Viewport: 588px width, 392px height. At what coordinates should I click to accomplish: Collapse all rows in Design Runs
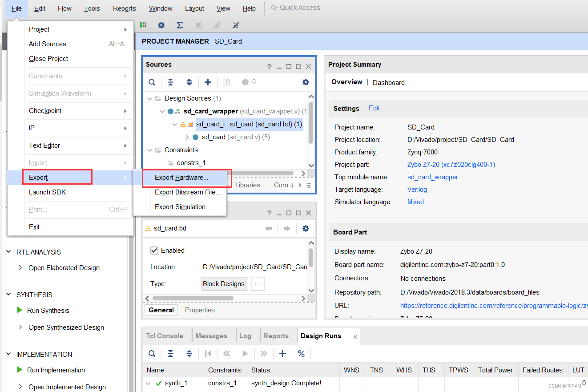click(x=170, y=354)
